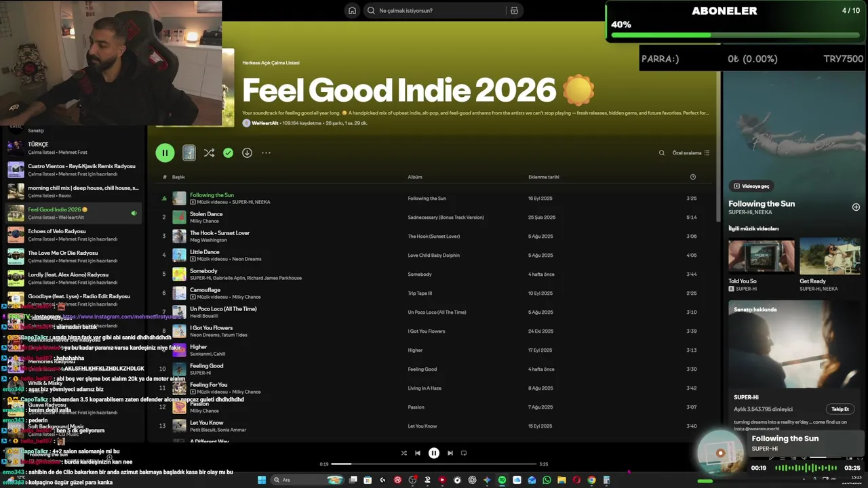
Task: Open The Love Me Or Die Radyosu
Action: (x=73, y=256)
